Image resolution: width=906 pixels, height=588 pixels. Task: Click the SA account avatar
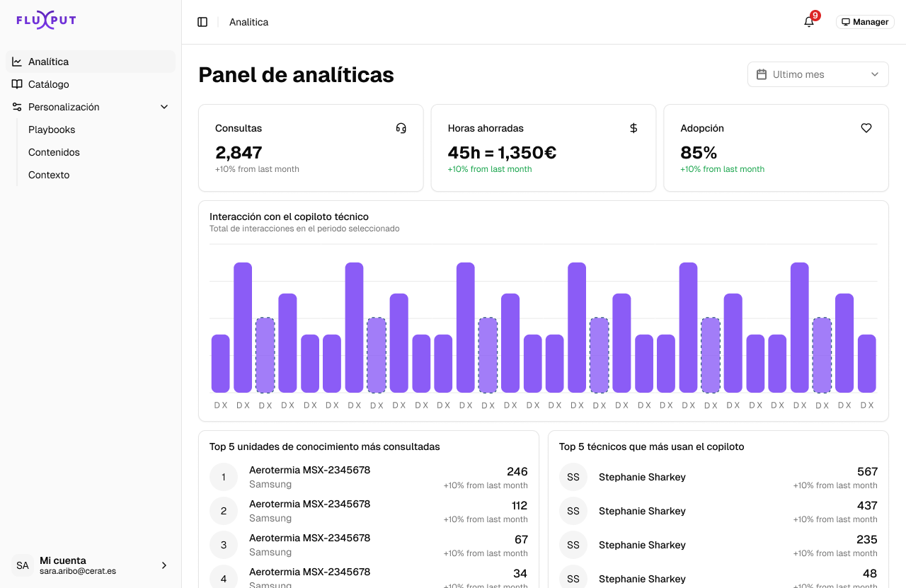tap(23, 565)
